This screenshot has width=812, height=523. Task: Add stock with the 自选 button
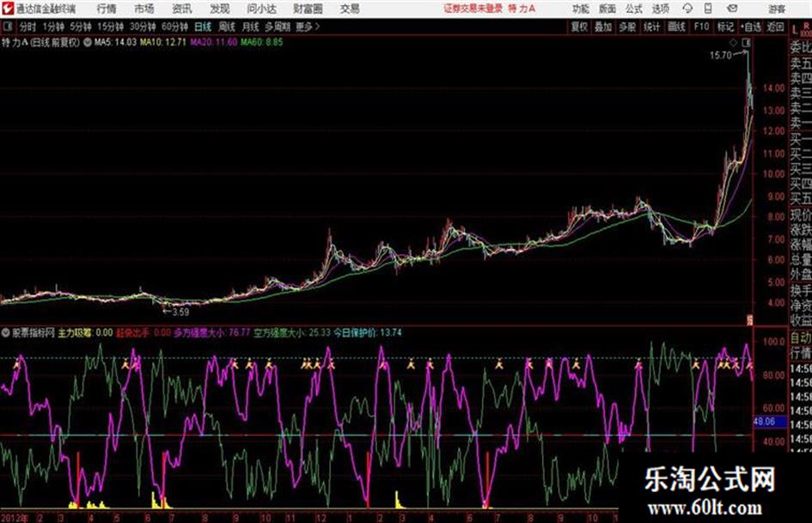(751, 27)
